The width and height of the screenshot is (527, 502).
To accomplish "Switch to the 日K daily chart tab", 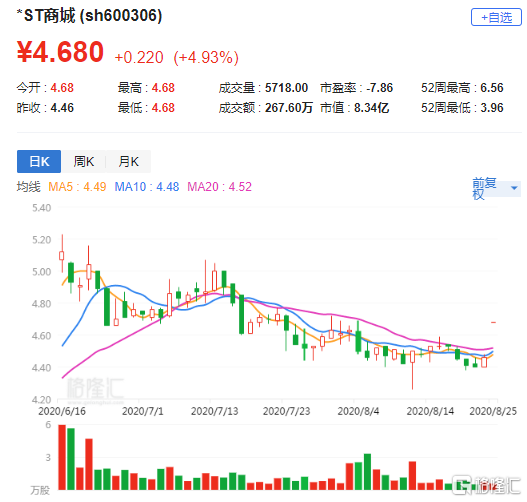I will [x=39, y=161].
